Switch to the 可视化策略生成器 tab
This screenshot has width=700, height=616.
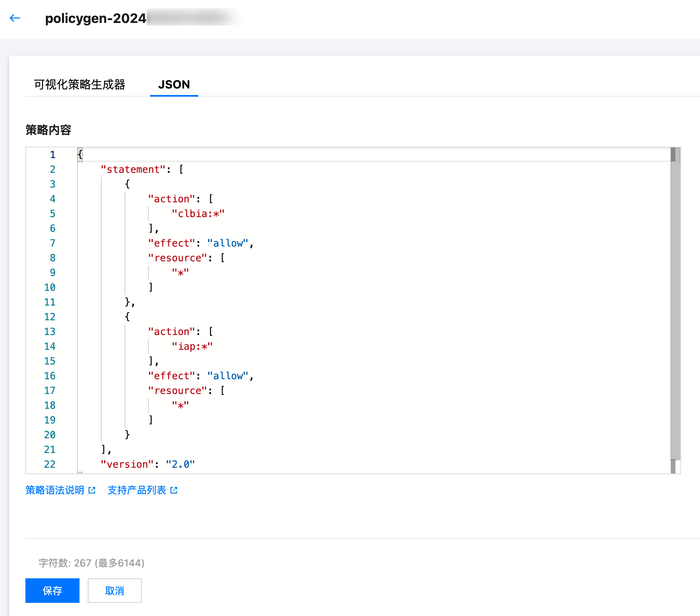pyautogui.click(x=80, y=84)
